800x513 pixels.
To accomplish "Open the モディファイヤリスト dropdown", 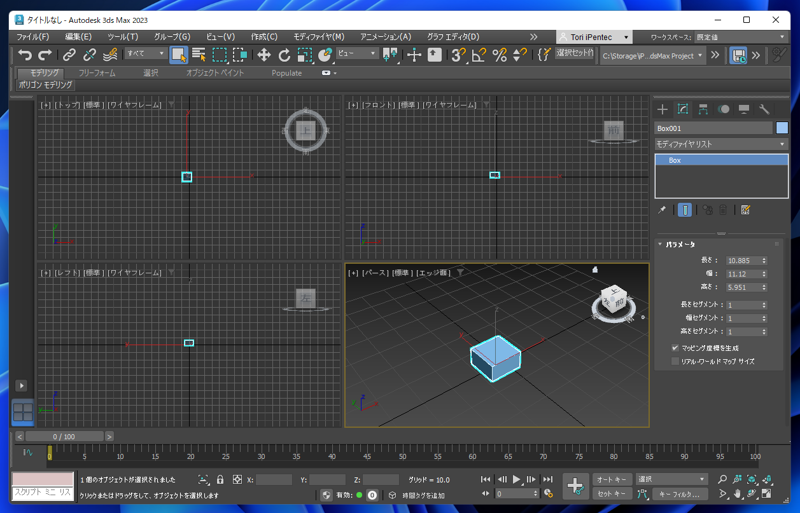I will 721,144.
